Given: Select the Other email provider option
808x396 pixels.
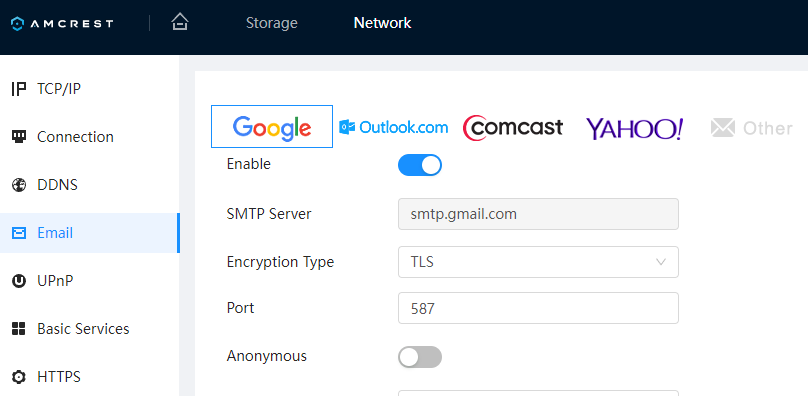Looking at the screenshot, I should 751,128.
